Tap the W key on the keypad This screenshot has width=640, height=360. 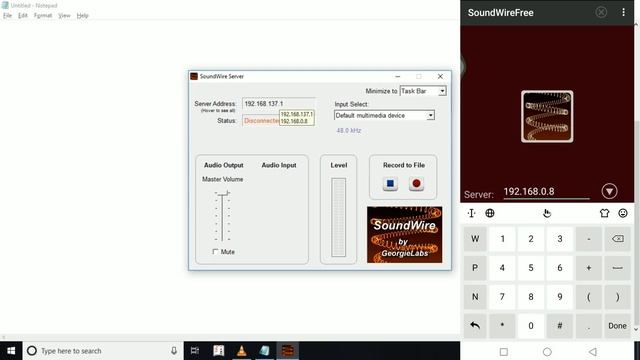tap(475, 239)
